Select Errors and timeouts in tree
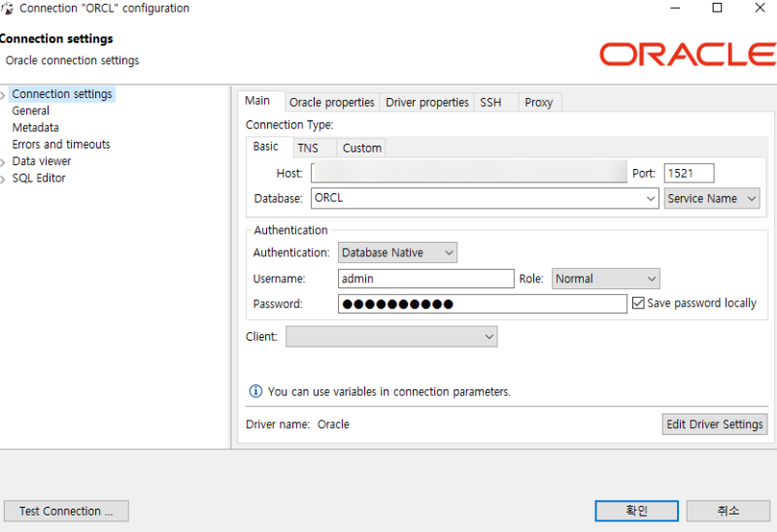This screenshot has height=532, width=777. pyautogui.click(x=61, y=145)
